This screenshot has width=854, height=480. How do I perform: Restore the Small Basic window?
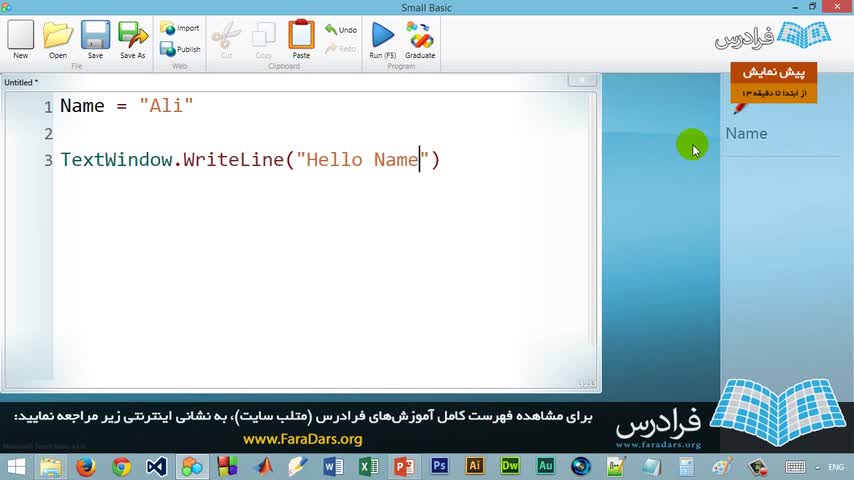(x=812, y=7)
